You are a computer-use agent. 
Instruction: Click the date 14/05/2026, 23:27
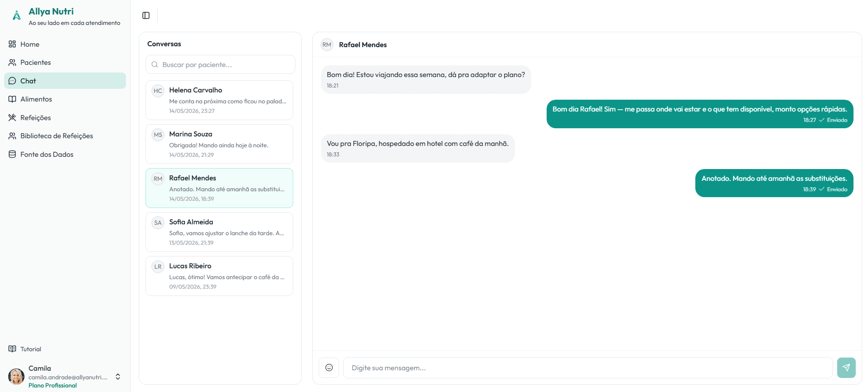click(x=192, y=111)
